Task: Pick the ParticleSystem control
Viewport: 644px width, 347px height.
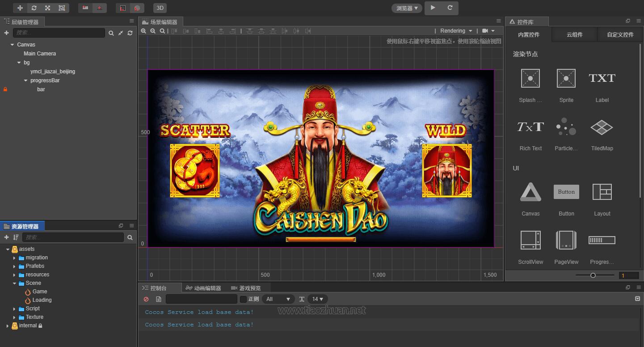Action: (566, 134)
